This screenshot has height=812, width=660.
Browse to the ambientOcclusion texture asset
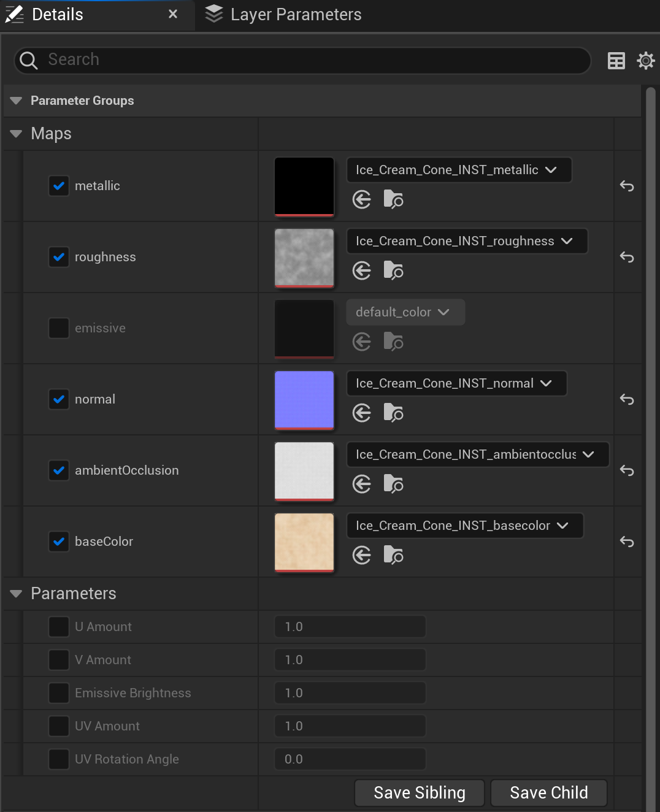pos(393,484)
